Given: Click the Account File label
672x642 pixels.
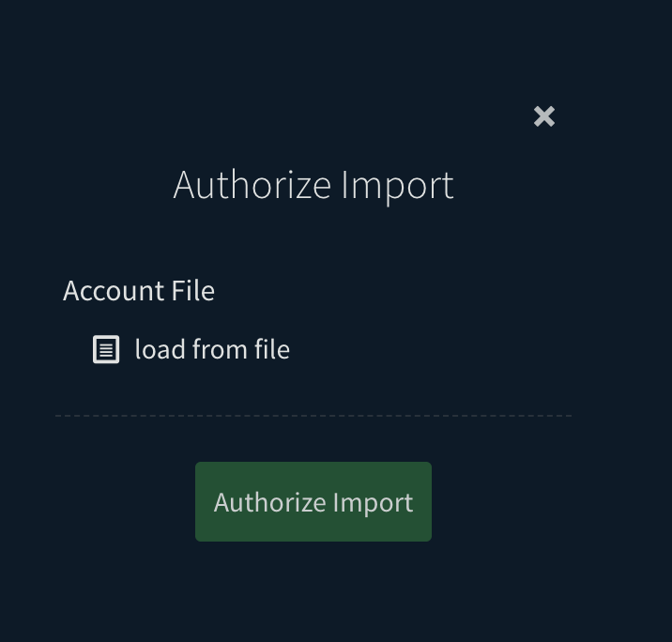Looking at the screenshot, I should (x=139, y=291).
